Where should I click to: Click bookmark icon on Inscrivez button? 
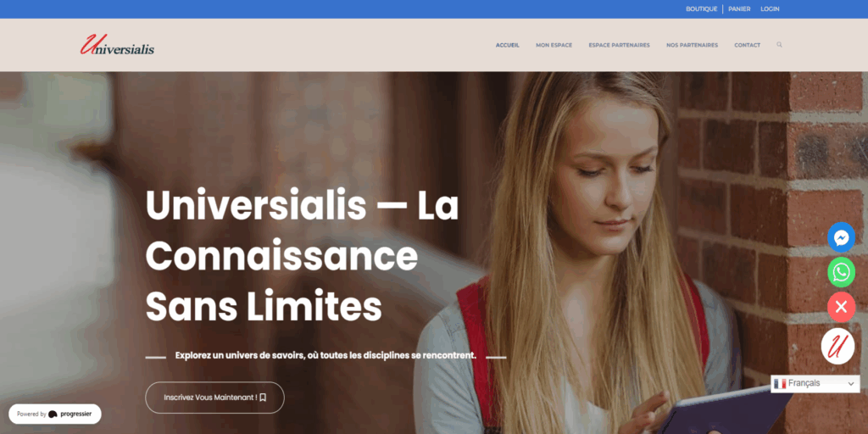point(263,398)
